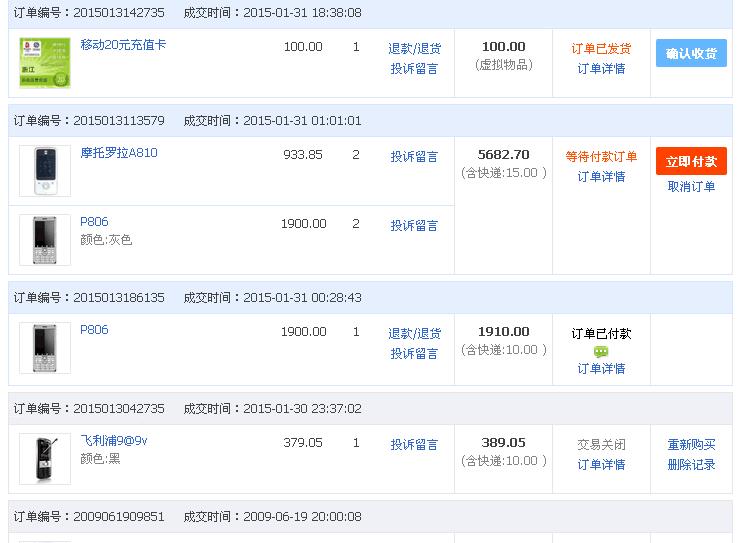Click order number 2015013186135
This screenshot has width=737, height=543.
coord(119,298)
